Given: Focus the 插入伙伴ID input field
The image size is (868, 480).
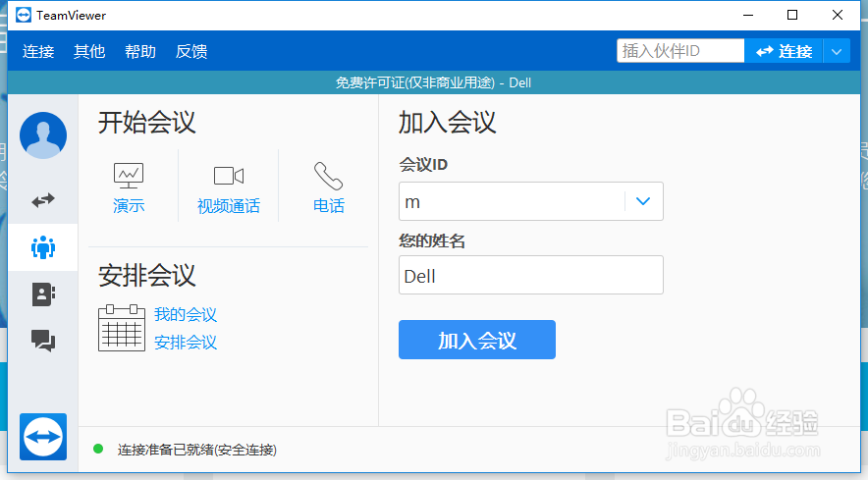Looking at the screenshot, I should coord(680,51).
